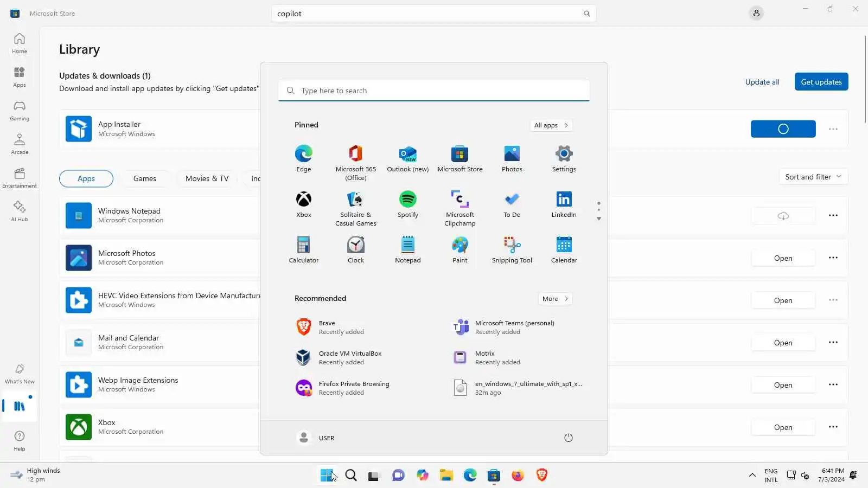868x488 pixels.
Task: Launch the Xbox pinned app
Action: 304,204
